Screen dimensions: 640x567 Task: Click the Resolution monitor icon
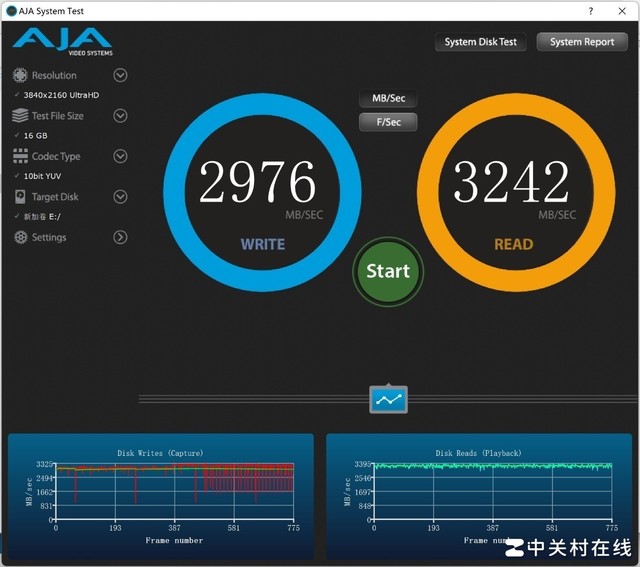click(x=20, y=75)
